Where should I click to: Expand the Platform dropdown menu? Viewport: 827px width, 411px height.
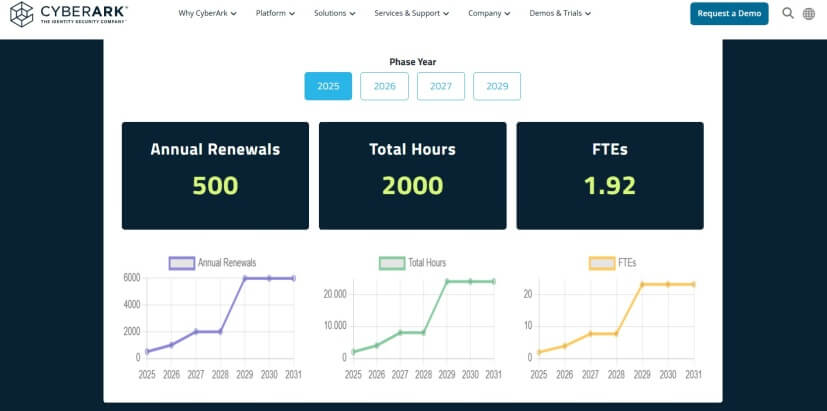coord(275,14)
